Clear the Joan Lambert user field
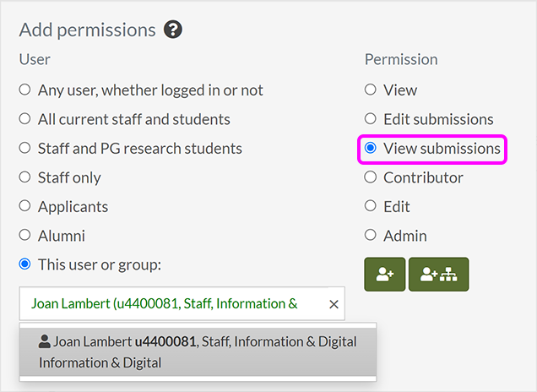This screenshot has width=537, height=392. pos(333,304)
